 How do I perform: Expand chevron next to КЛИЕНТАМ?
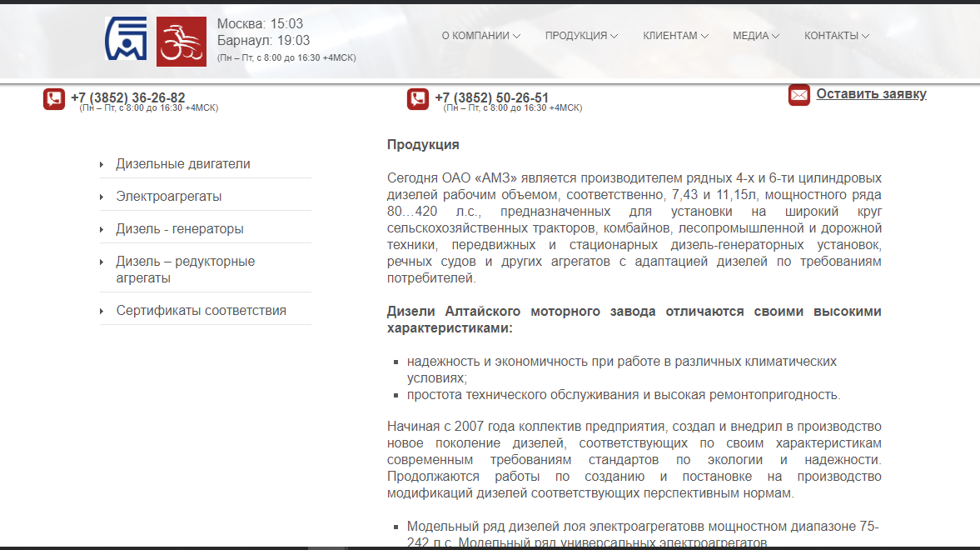point(704,37)
